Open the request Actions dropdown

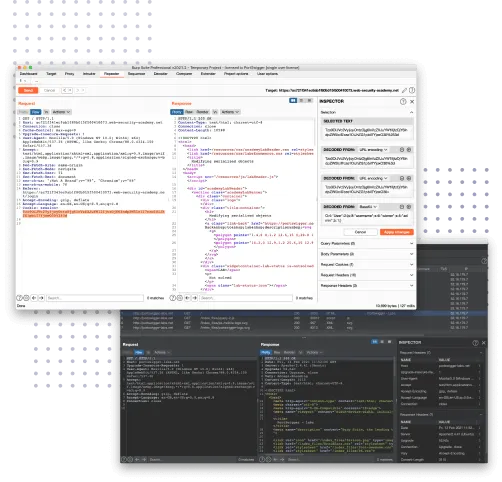(x=61, y=112)
